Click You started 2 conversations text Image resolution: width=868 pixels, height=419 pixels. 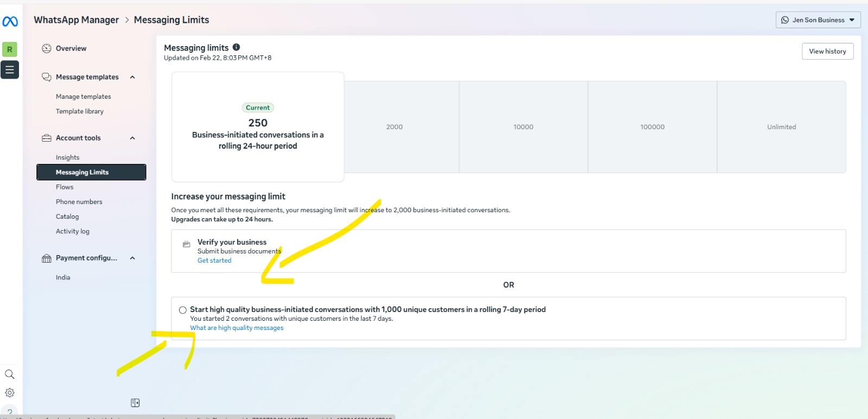coord(291,319)
